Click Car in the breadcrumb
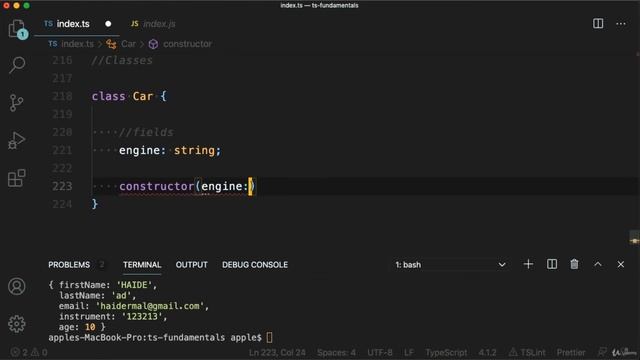The height and width of the screenshot is (360, 640). tap(128, 44)
